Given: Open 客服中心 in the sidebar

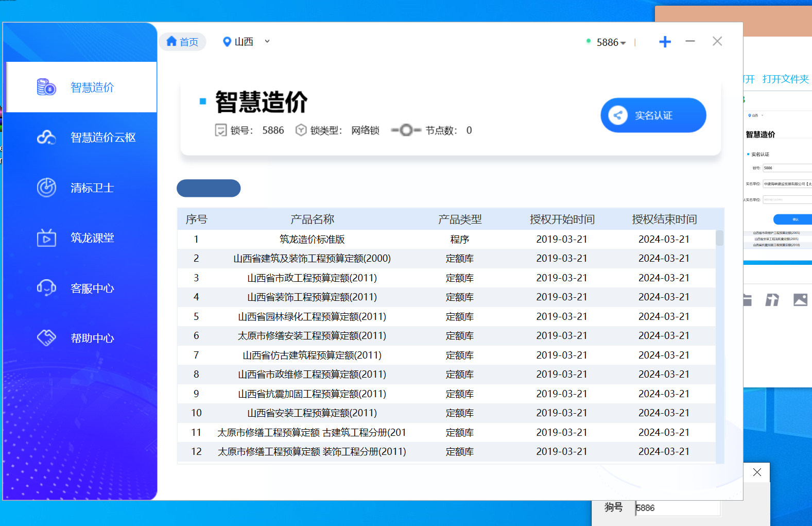Looking at the screenshot, I should click(x=81, y=288).
